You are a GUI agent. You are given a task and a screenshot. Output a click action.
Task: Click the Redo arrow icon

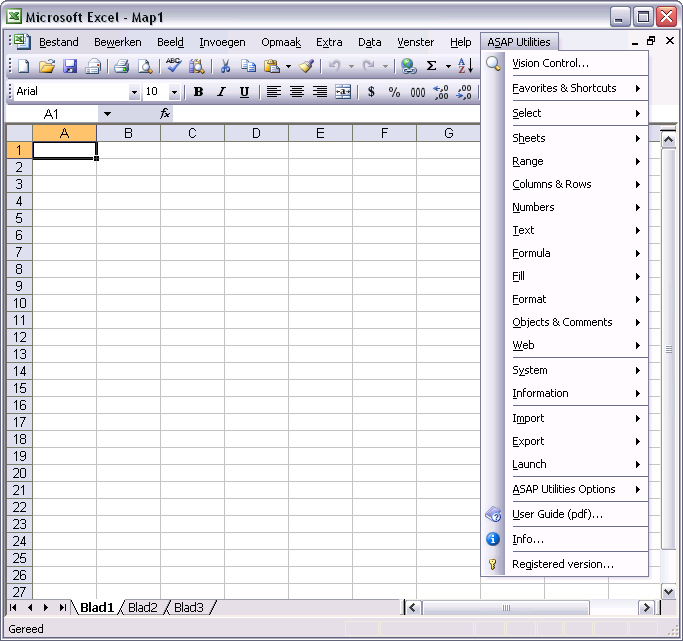[369, 66]
